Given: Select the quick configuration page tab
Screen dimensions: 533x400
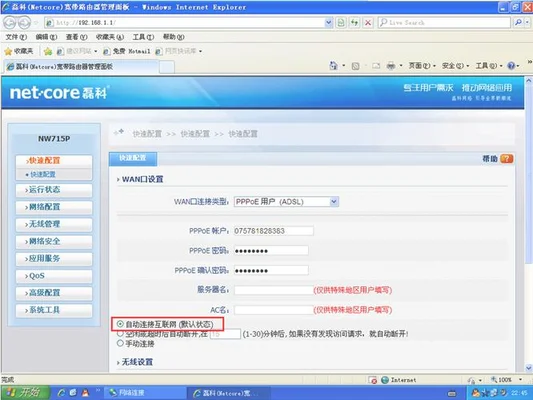Looking at the screenshot, I should tap(133, 158).
